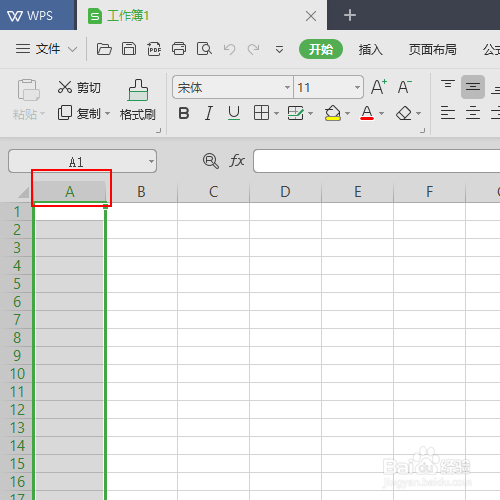Decrease font size with A- icon
This screenshot has height=500, width=500.
pos(405,87)
